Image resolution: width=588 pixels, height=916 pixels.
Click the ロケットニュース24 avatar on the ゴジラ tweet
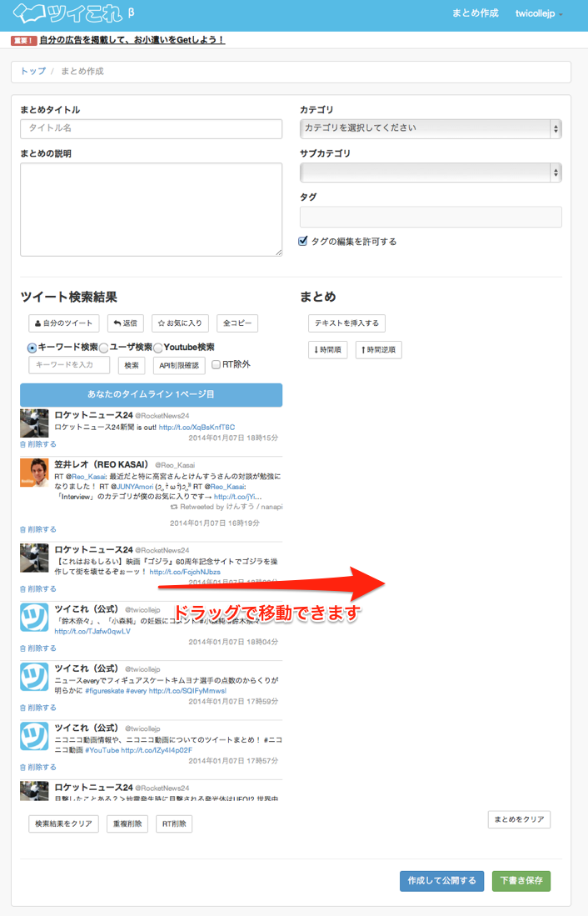tap(34, 558)
